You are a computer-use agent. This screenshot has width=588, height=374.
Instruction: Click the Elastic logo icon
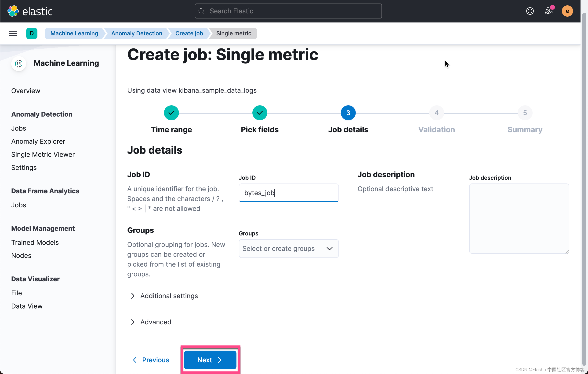(x=13, y=11)
